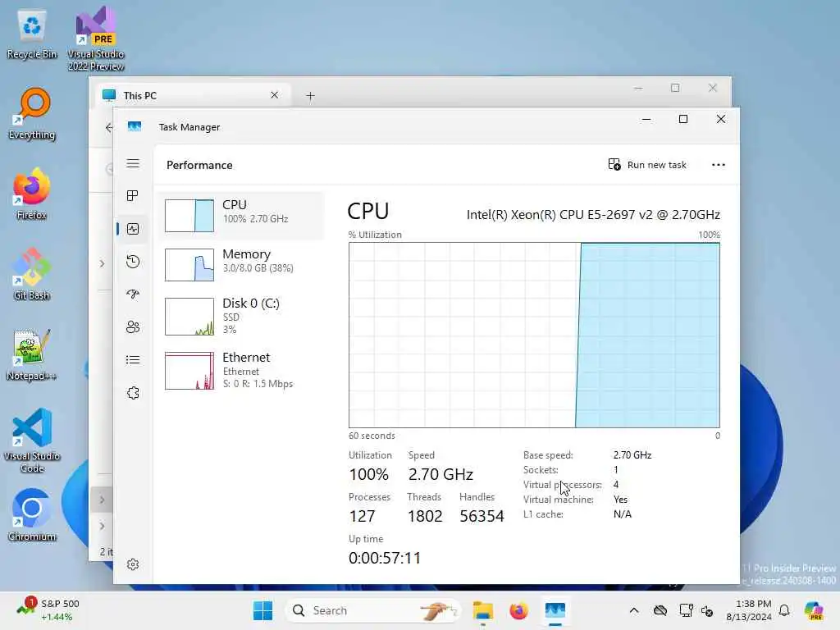Viewport: 840px width, 630px height.
Task: Click the cloud sync tray icon
Action: [660, 610]
